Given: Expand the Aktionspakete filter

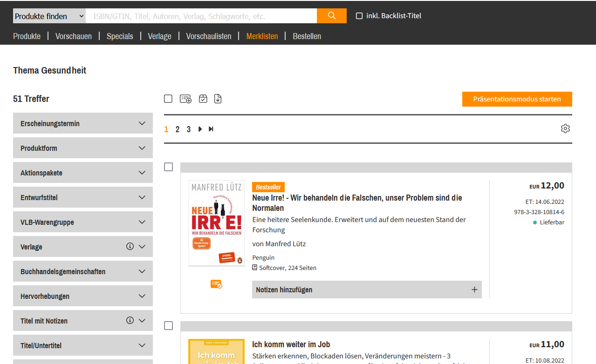Looking at the screenshot, I should (83, 173).
